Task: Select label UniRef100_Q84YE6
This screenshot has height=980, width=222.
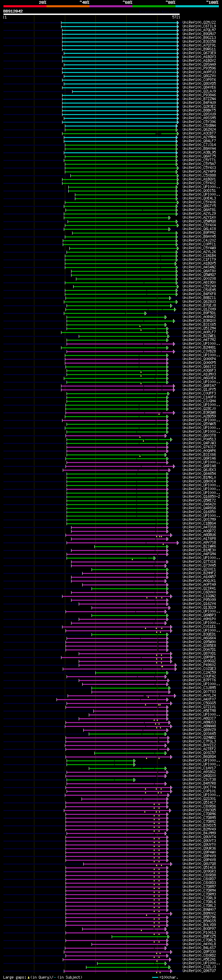Action: tap(199, 87)
